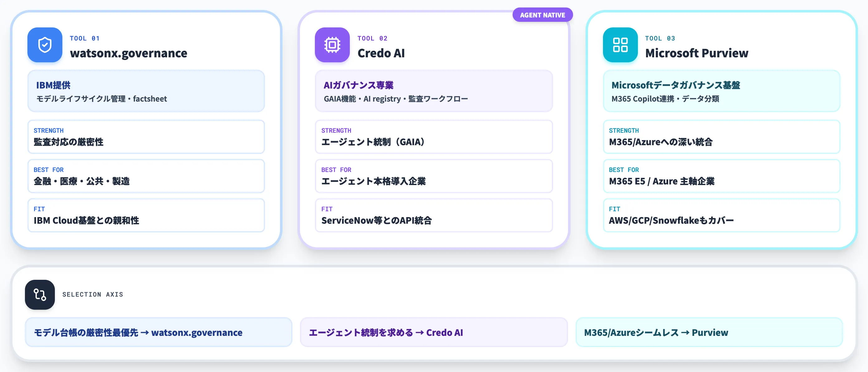The width and height of the screenshot is (868, 372).
Task: Click the 監査対応の厳密性 strength box
Action: pos(146,137)
